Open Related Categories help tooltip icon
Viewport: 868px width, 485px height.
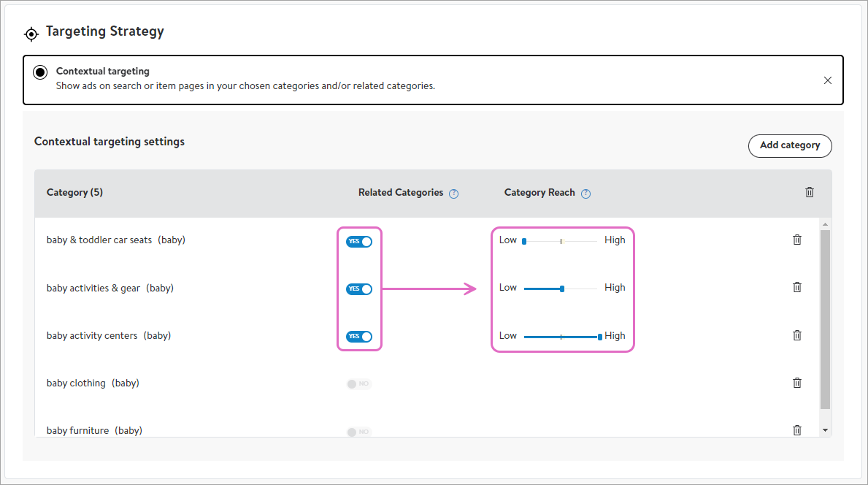454,194
